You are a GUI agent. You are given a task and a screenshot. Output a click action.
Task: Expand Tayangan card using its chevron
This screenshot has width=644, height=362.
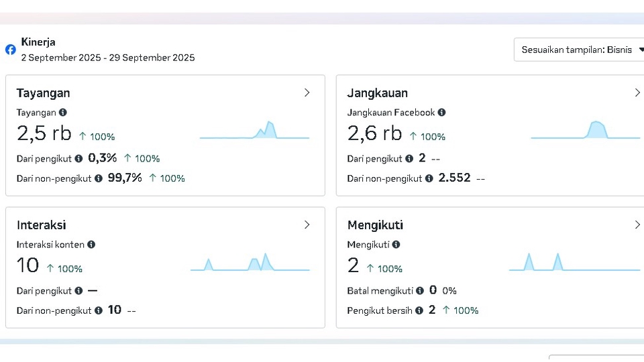307,93
